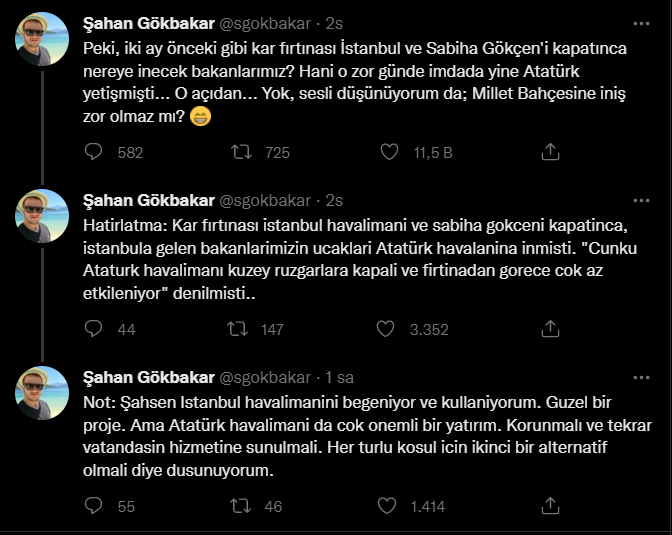Reply to the first tweet about kar fırtınası
This screenshot has height=535, width=672.
click(x=93, y=152)
